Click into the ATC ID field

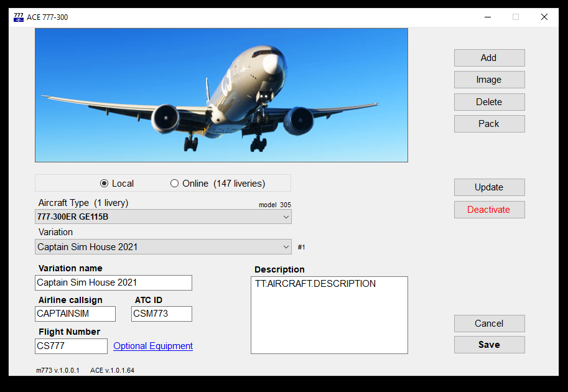tap(162, 314)
